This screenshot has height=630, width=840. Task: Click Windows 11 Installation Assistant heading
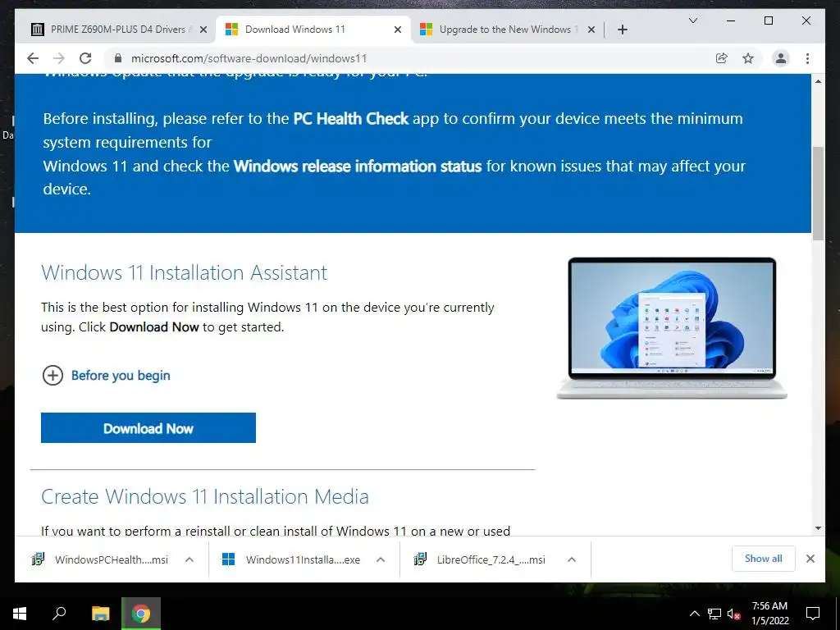tap(185, 272)
